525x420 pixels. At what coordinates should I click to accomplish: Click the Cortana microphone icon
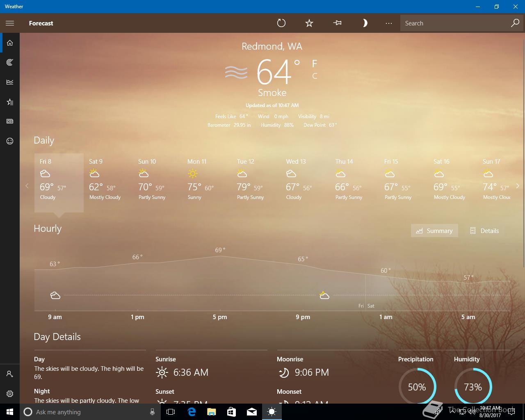(x=152, y=412)
